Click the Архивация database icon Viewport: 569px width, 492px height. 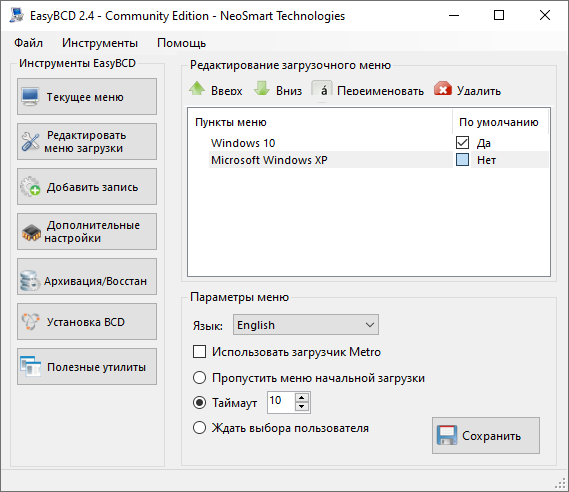30,280
